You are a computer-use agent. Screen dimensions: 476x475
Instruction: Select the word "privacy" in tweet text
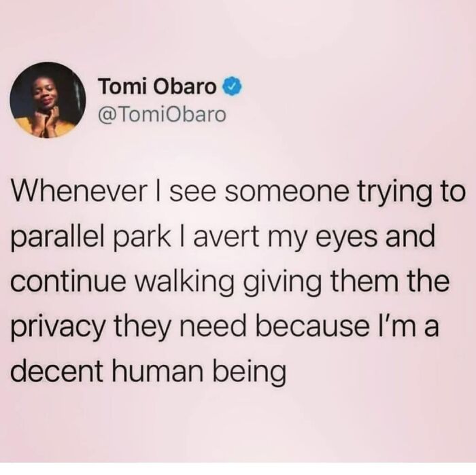(58, 328)
